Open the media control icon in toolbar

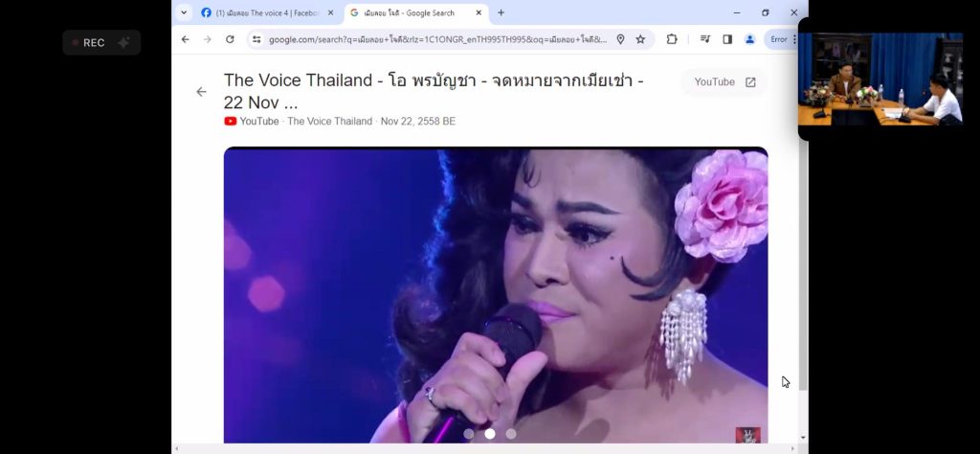pos(705,39)
